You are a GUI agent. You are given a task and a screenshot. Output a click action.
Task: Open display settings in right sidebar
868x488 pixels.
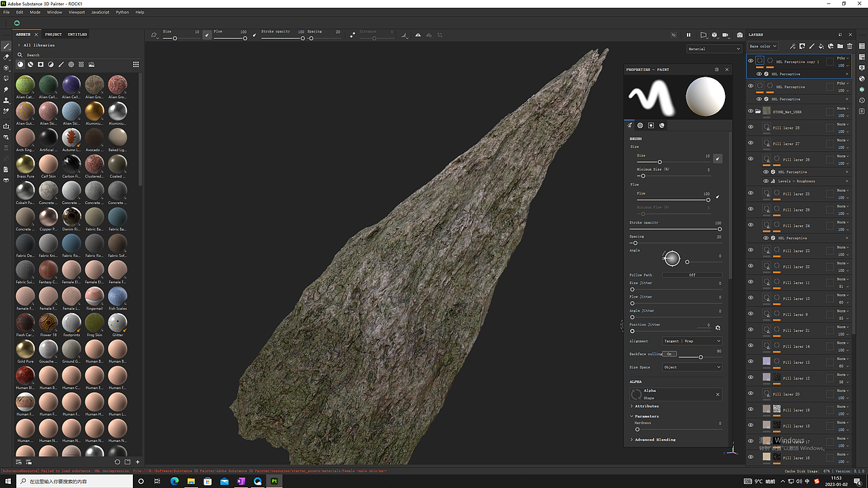[x=862, y=68]
